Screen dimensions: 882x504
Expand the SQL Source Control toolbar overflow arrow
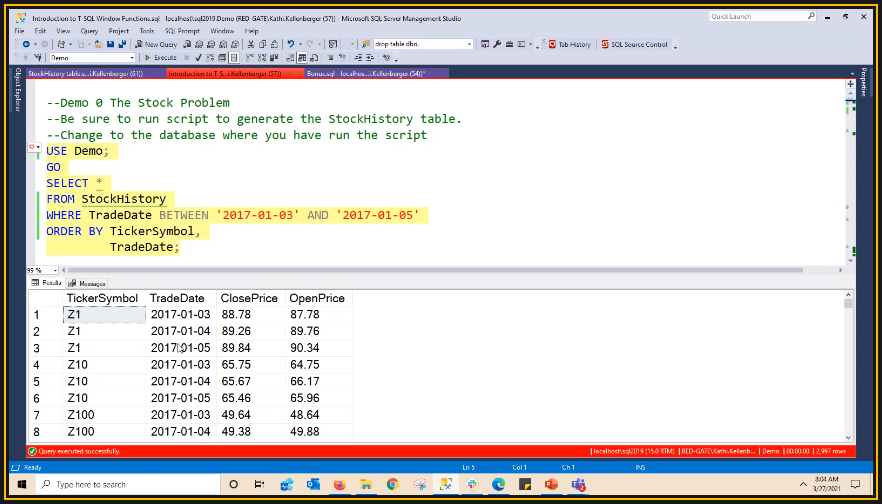pos(675,46)
